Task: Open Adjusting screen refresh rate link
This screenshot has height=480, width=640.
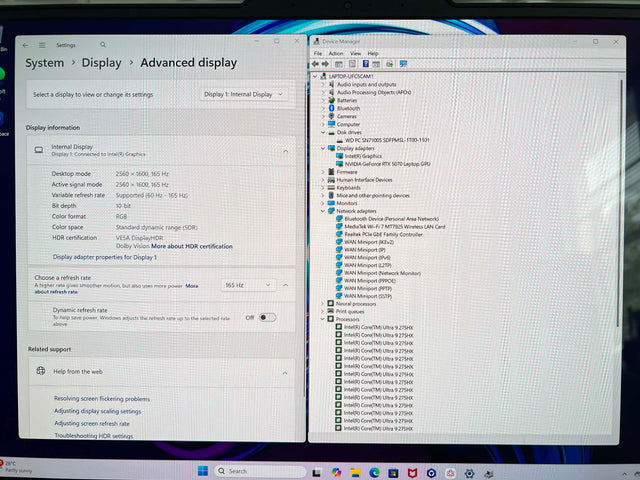Action: [x=92, y=424]
